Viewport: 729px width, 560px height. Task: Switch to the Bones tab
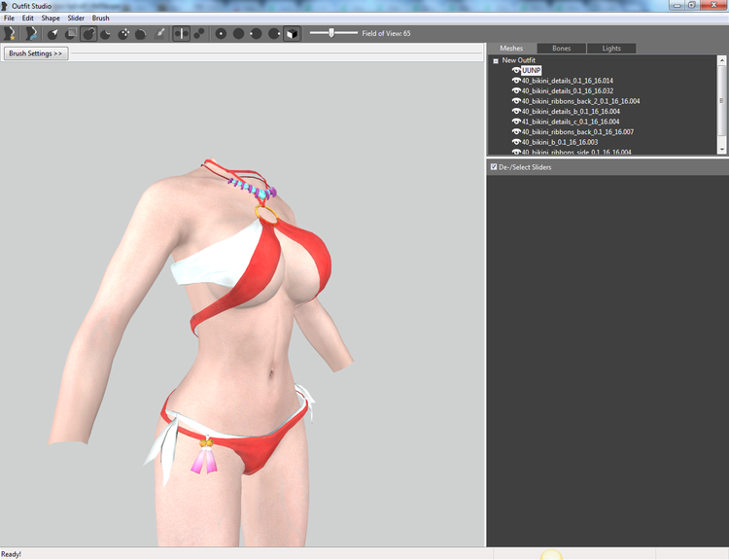(561, 49)
